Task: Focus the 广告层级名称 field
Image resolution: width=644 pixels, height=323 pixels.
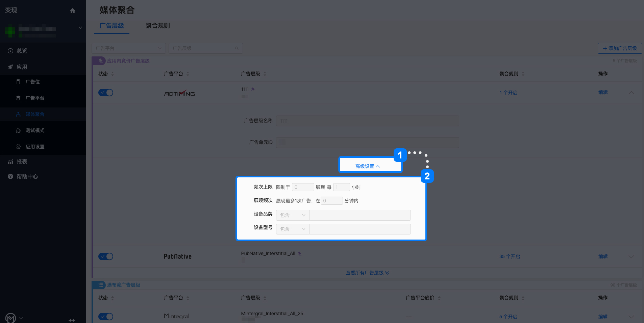Action: point(368,121)
